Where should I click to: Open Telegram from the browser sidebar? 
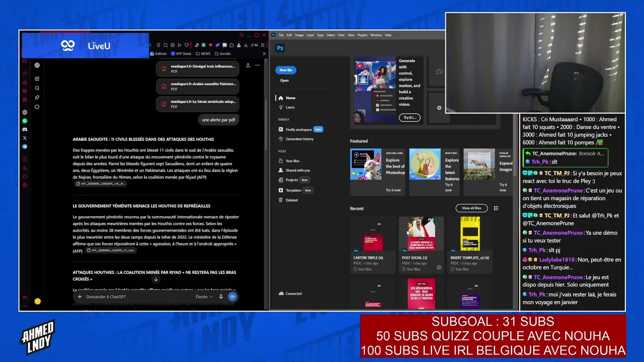(x=25, y=147)
